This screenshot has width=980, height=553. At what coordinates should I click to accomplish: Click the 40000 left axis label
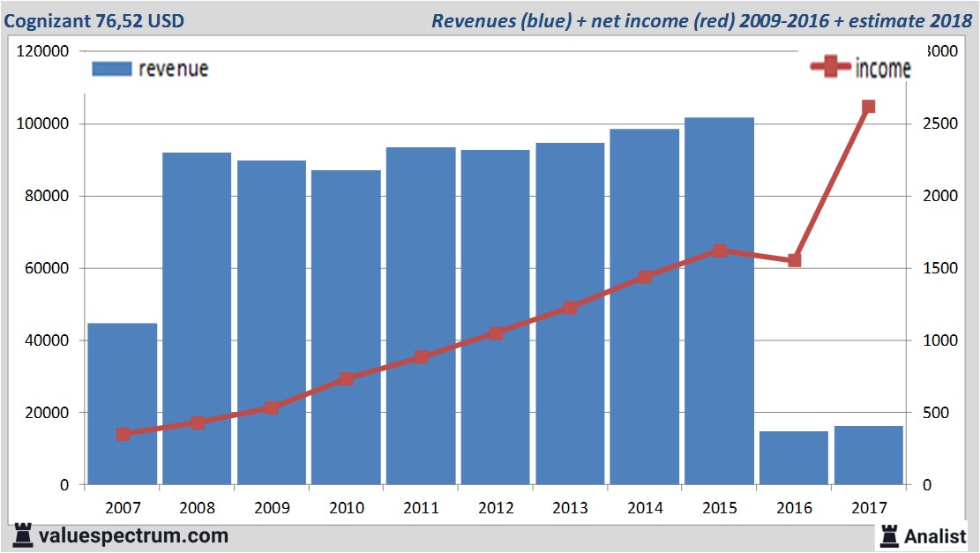point(47,340)
